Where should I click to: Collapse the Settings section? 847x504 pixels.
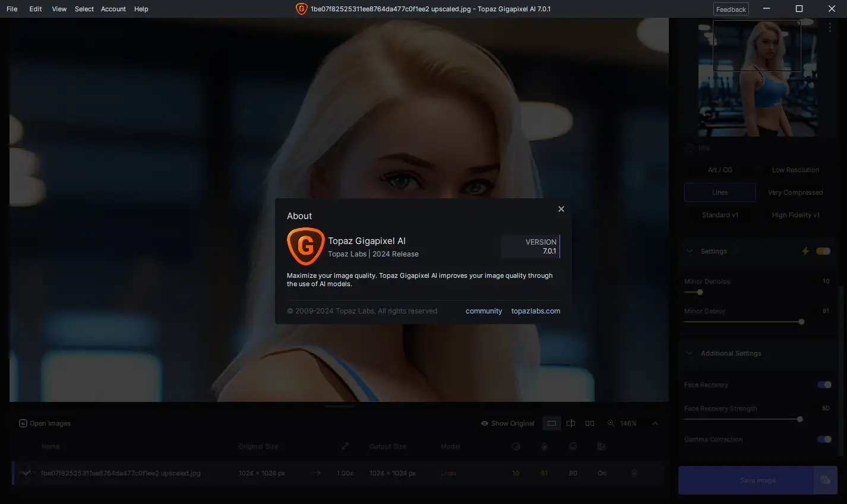(x=690, y=251)
